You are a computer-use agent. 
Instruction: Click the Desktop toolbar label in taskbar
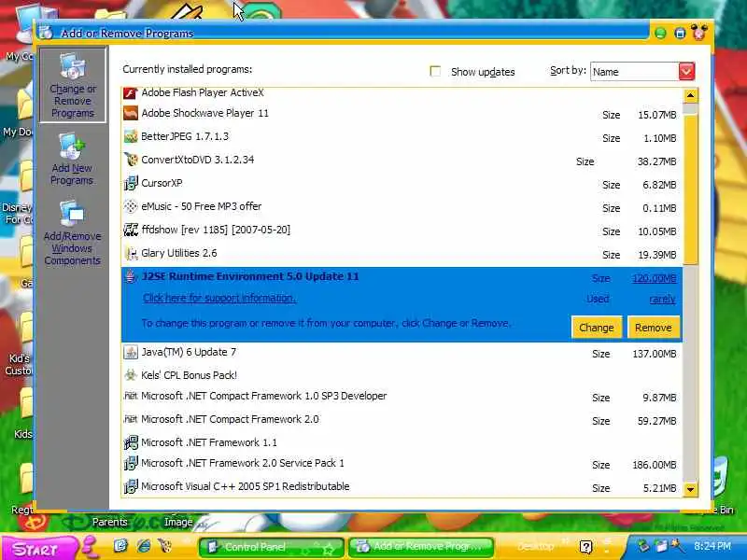tap(535, 546)
